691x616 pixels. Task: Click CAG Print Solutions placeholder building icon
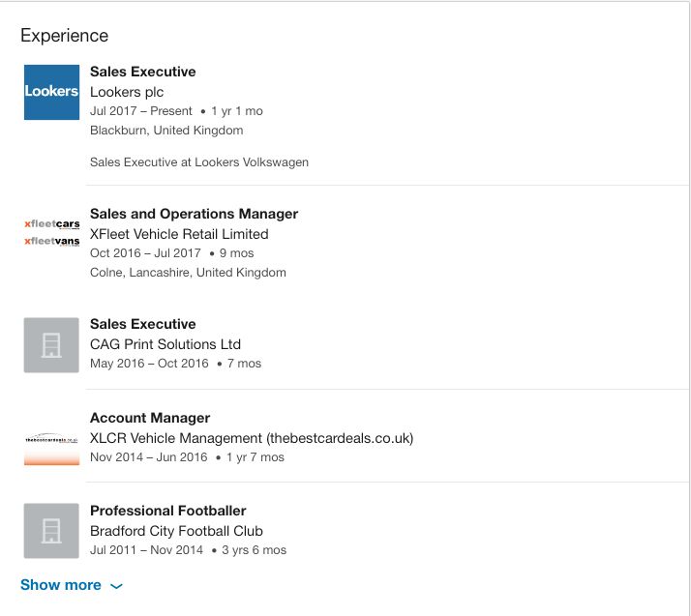[51, 345]
